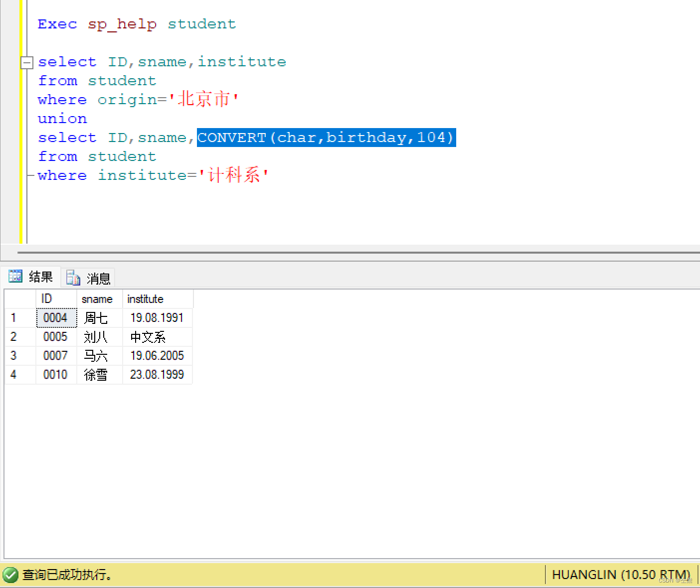Screen dimensions: 700x588
Task: Select the institute column header
Action: [x=158, y=299]
